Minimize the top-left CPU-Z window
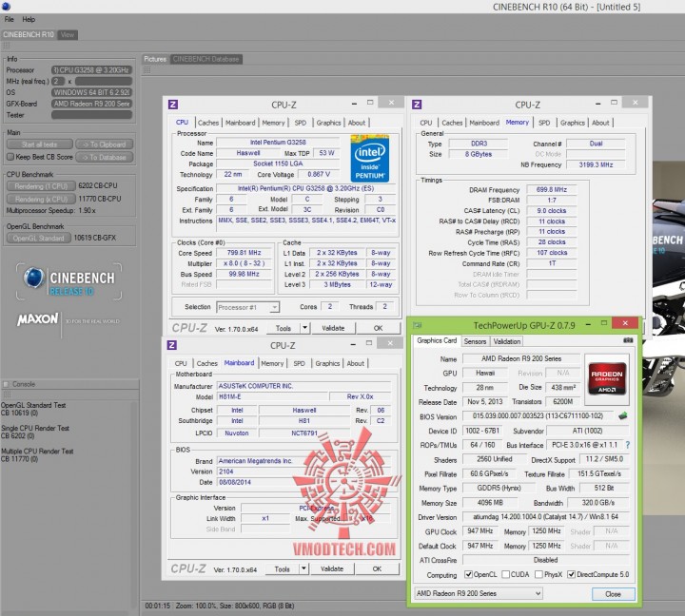Screen dimensions: 685x616 pyautogui.click(x=354, y=103)
